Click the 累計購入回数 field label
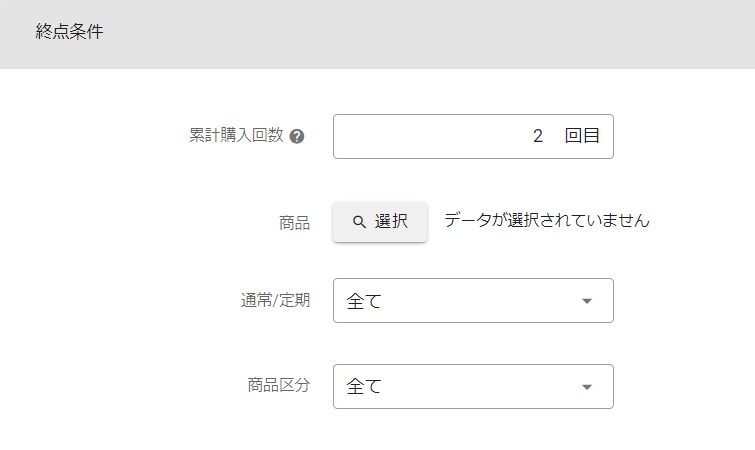This screenshot has height=450, width=755. tap(236, 137)
